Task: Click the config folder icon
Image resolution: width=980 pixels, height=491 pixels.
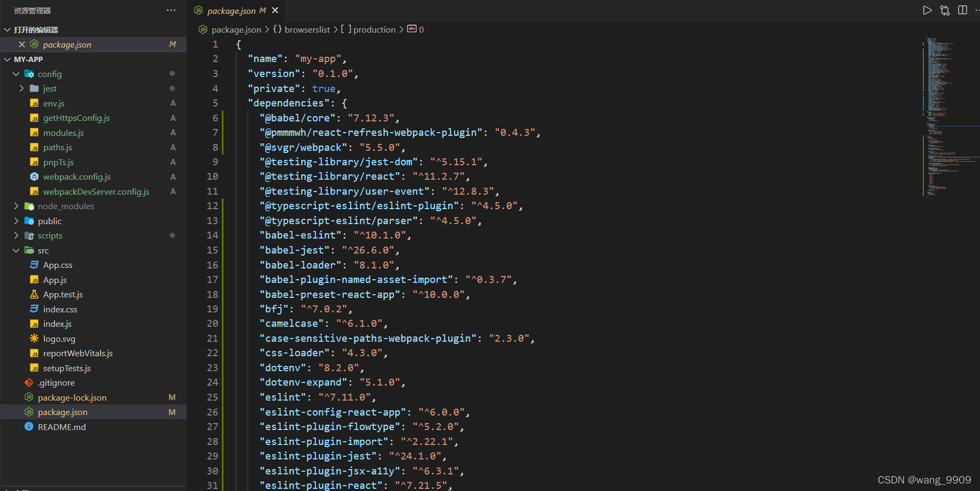Action: click(29, 74)
